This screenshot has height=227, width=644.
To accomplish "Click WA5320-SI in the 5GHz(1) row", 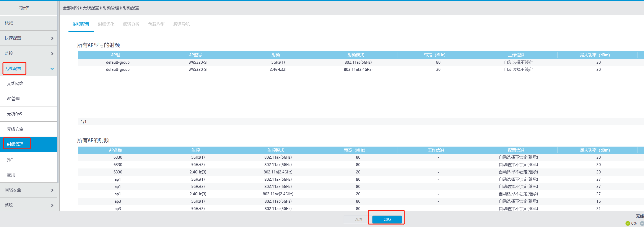I will click(198, 62).
